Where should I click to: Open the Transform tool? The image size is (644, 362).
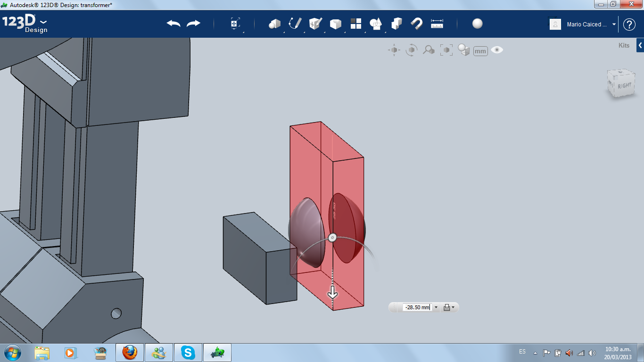(x=235, y=24)
